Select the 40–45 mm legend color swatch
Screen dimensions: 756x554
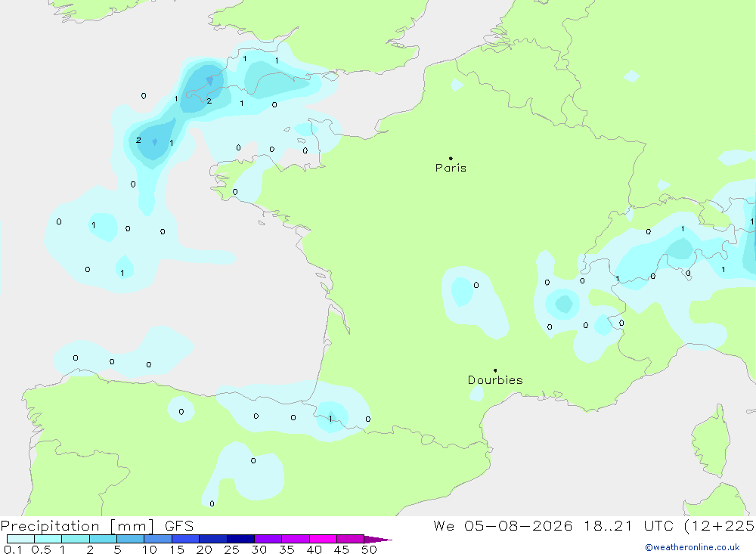[323, 539]
